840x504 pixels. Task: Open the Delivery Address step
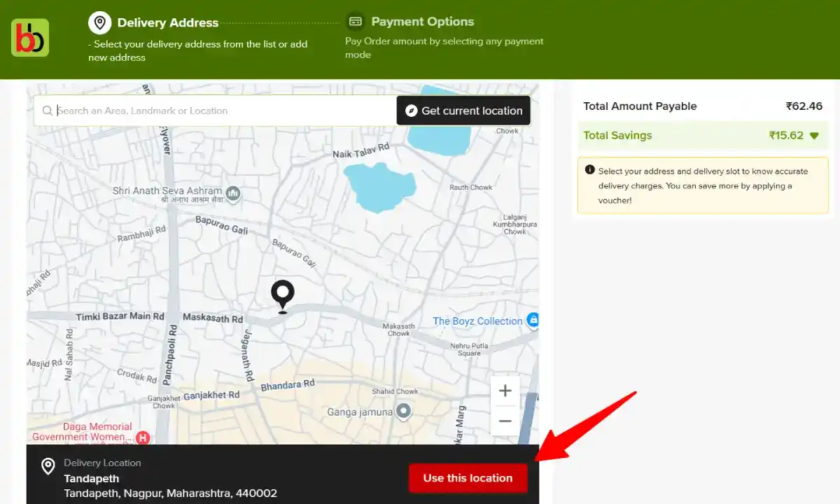[168, 22]
